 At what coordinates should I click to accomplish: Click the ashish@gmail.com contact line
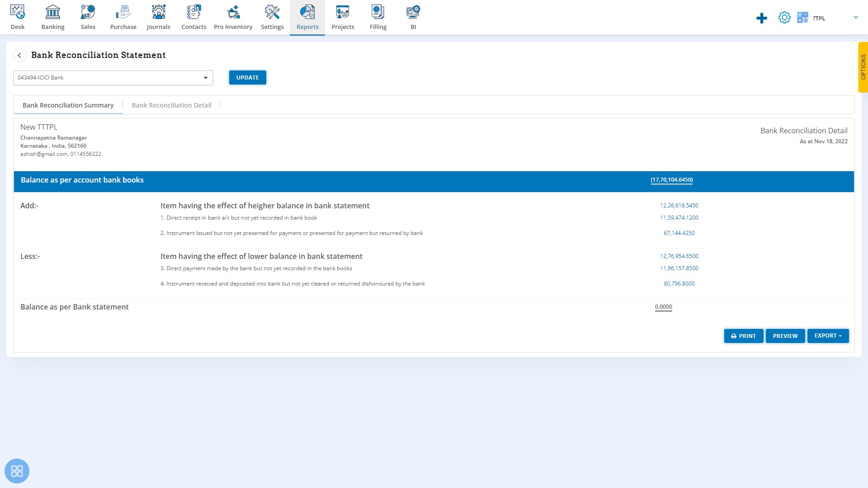(x=61, y=154)
